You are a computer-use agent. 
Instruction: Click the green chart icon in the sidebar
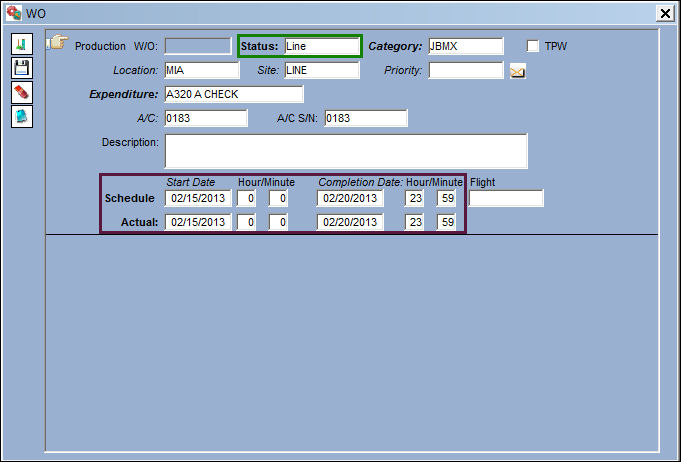click(22, 44)
